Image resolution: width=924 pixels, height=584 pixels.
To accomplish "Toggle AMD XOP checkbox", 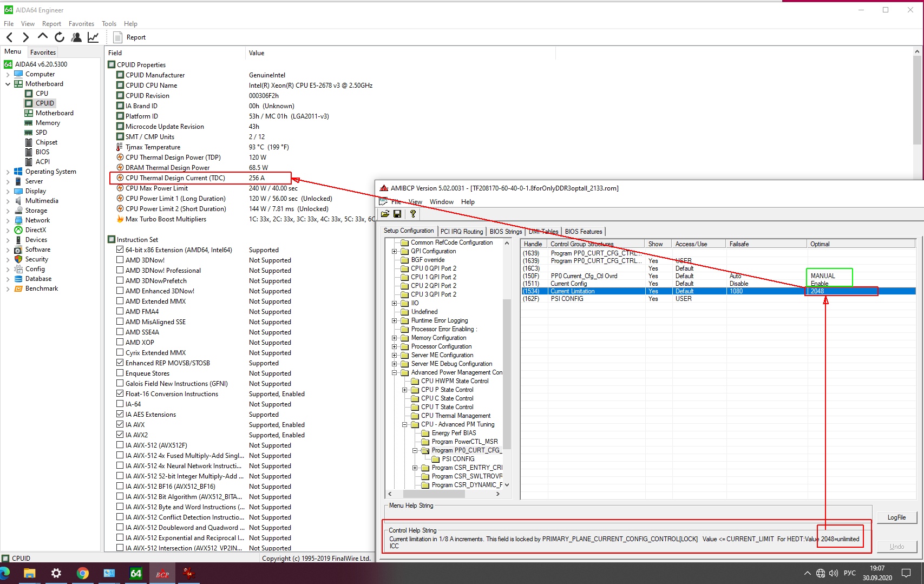I will point(120,343).
